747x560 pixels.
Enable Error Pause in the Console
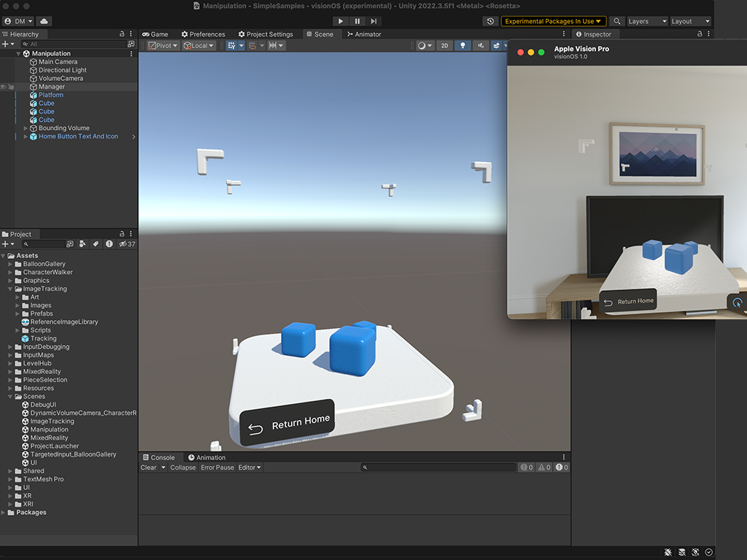point(217,467)
